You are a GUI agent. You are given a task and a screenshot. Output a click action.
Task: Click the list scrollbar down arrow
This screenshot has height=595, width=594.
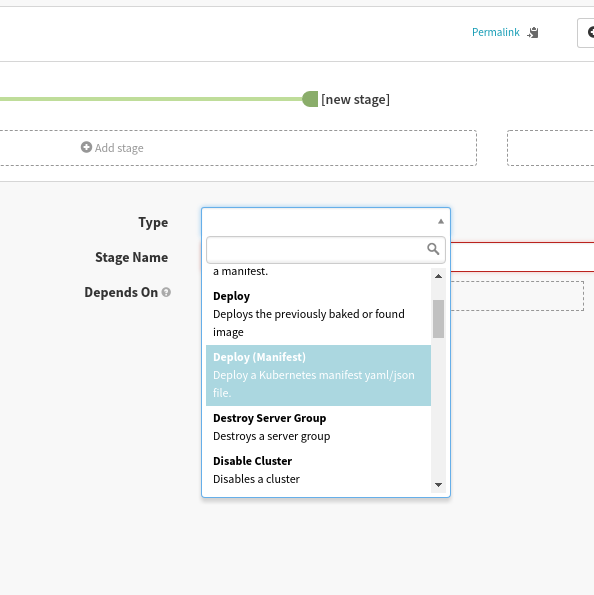pyautogui.click(x=438, y=485)
